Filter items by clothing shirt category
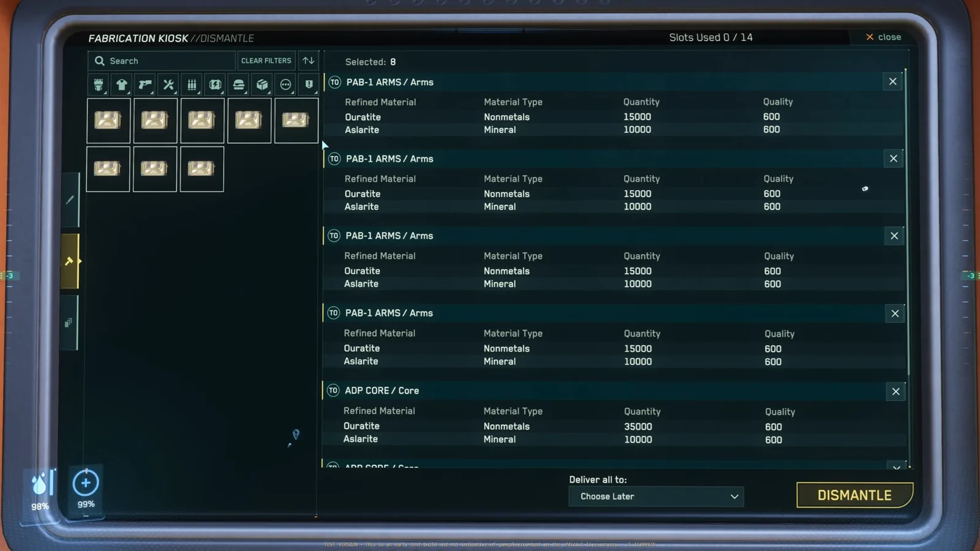 pyautogui.click(x=121, y=84)
